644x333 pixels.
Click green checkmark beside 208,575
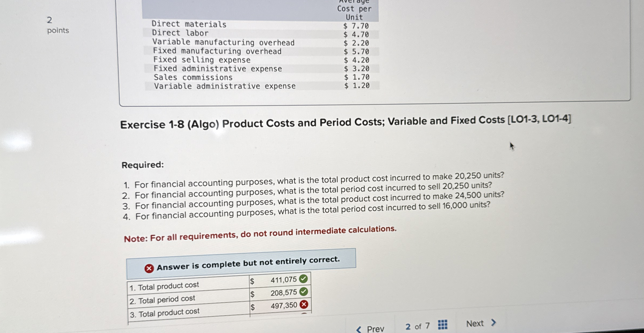[x=304, y=291]
